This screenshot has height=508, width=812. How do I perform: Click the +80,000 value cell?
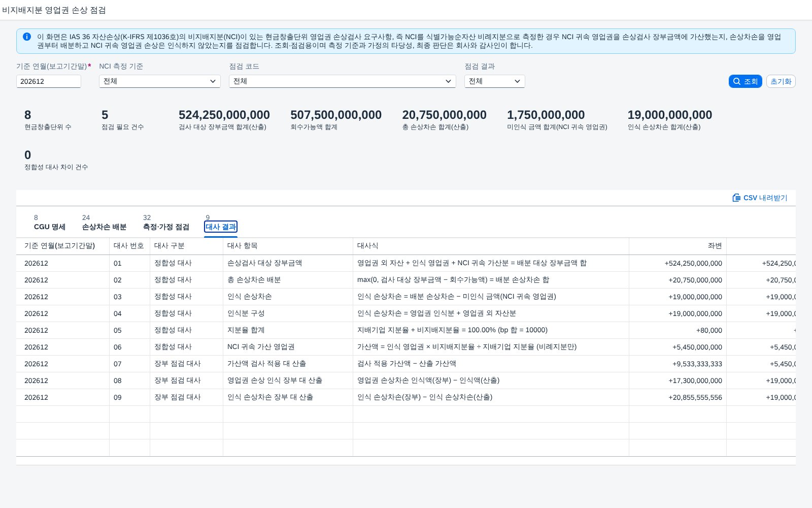point(678,330)
